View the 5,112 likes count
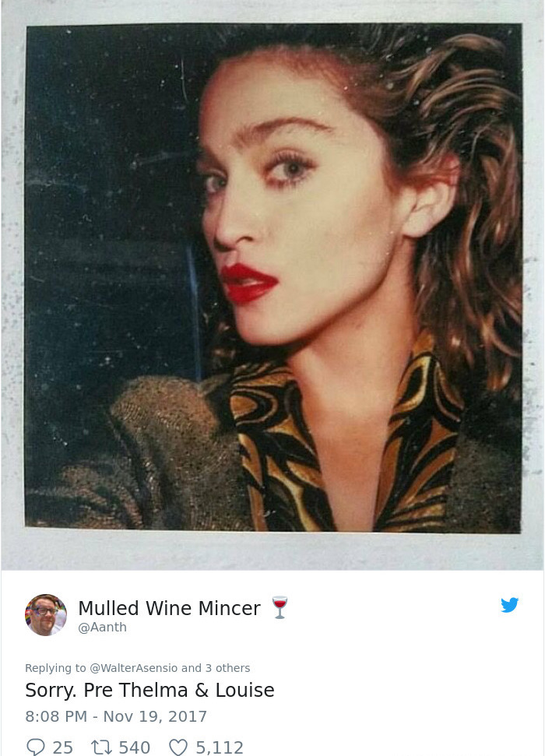 tap(220, 747)
